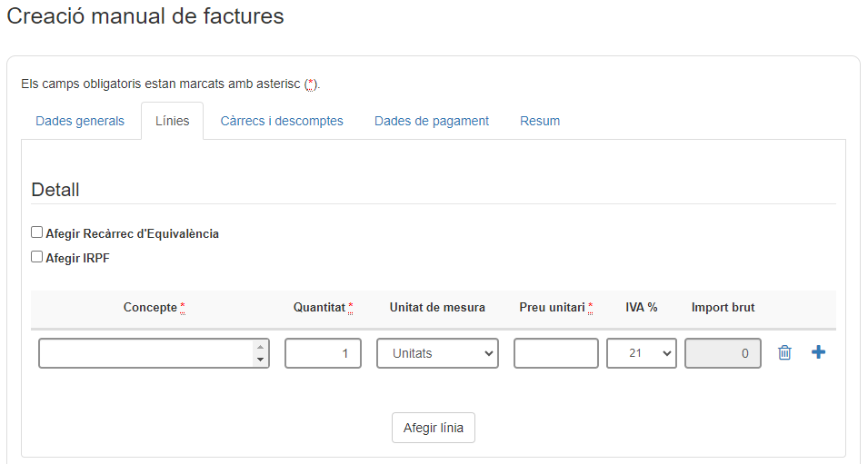Enable Afegir Recàrrec d'Equivalència checkbox
The height and width of the screenshot is (464, 868).
(x=37, y=232)
